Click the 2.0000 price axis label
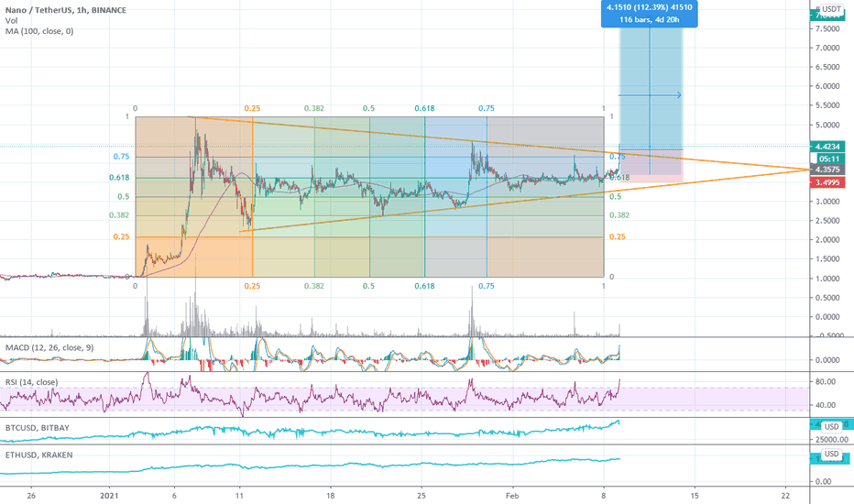The width and height of the screenshot is (854, 504). click(x=827, y=240)
